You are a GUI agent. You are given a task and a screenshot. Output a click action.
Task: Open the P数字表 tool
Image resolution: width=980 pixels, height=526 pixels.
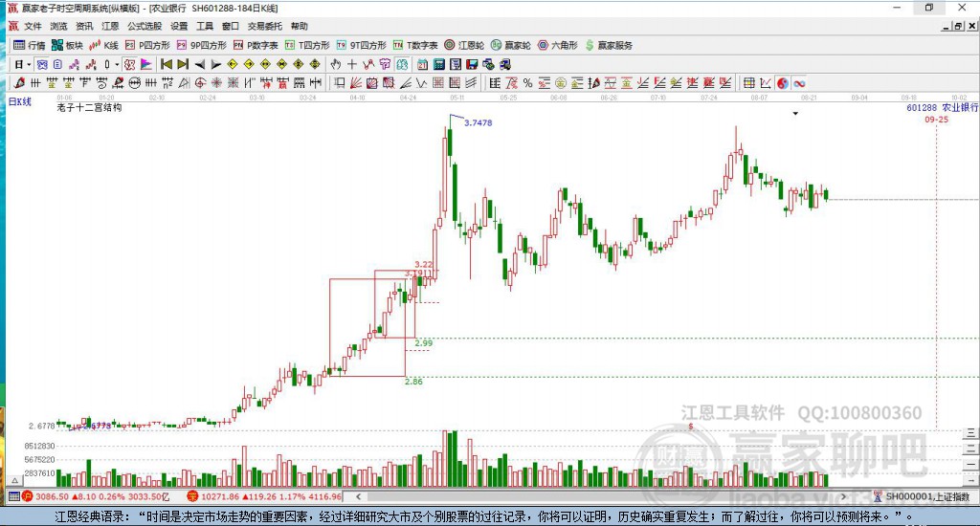[255, 45]
